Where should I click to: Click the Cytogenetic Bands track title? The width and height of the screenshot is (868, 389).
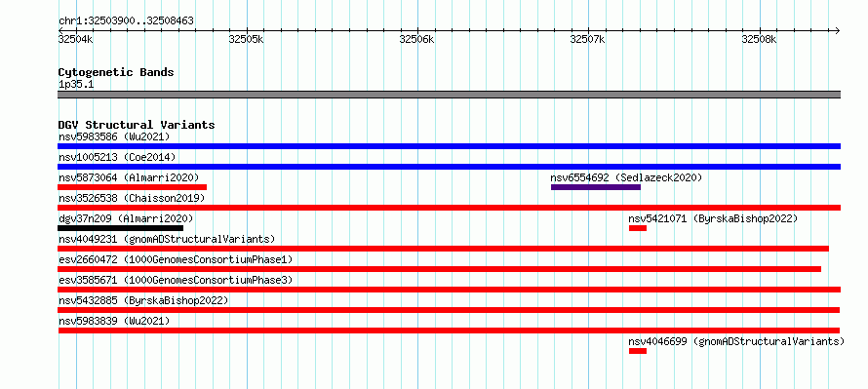click(116, 72)
